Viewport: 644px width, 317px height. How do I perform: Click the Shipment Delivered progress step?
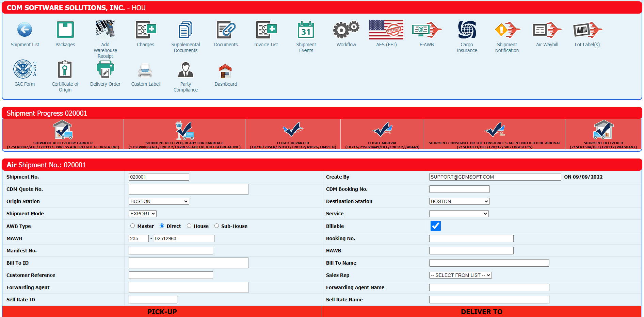point(603,135)
